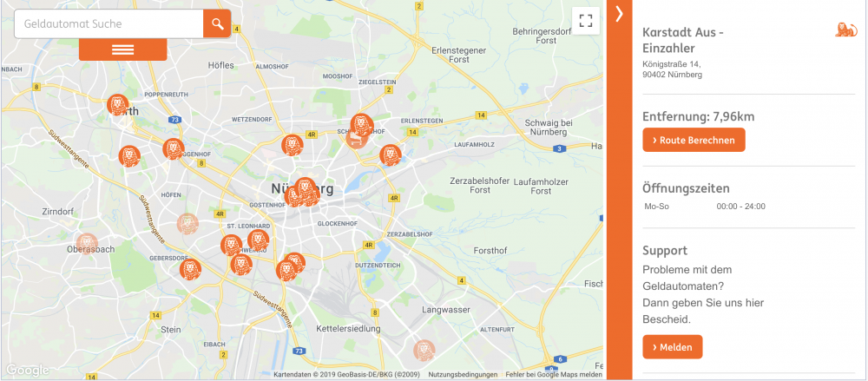
Task: Click the orange search magnifier button
Action: tap(217, 23)
